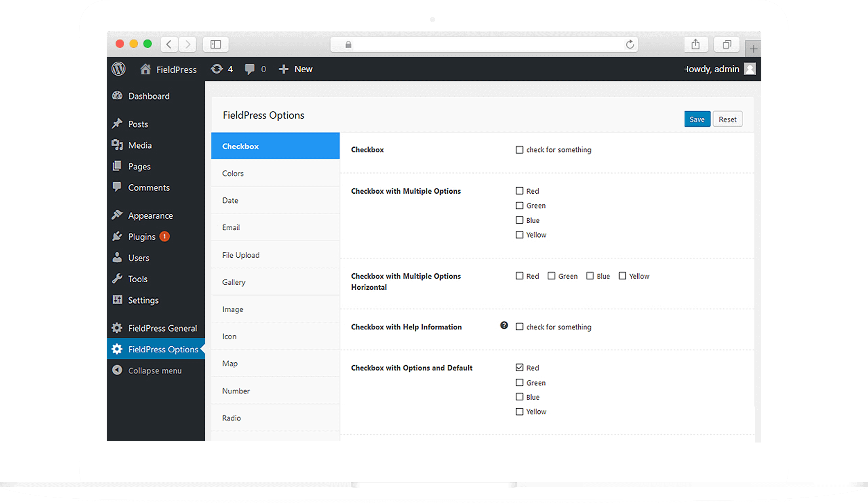Check Red under Checkbox with Multiple Options
This screenshot has height=504, width=868.
coord(519,191)
